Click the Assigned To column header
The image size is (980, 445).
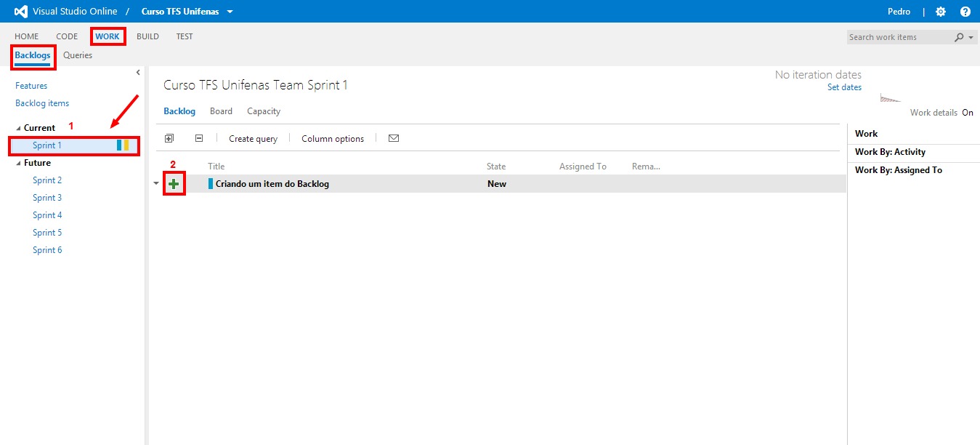tap(583, 167)
